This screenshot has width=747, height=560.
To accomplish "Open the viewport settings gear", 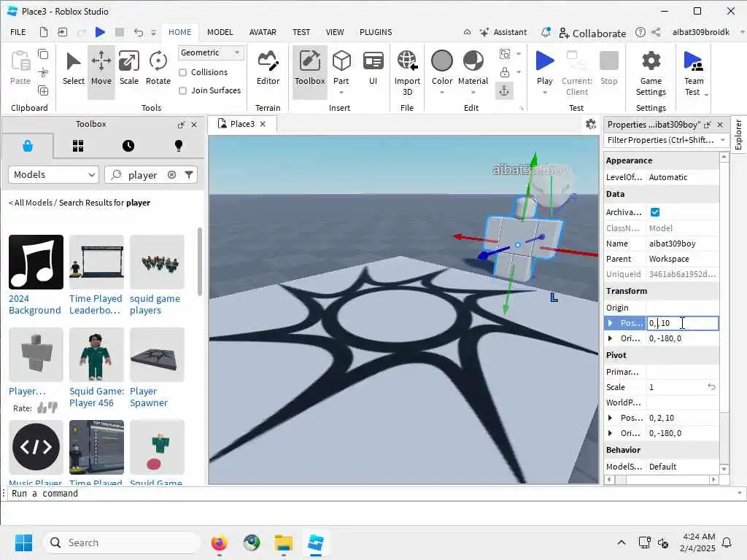I will tap(591, 124).
